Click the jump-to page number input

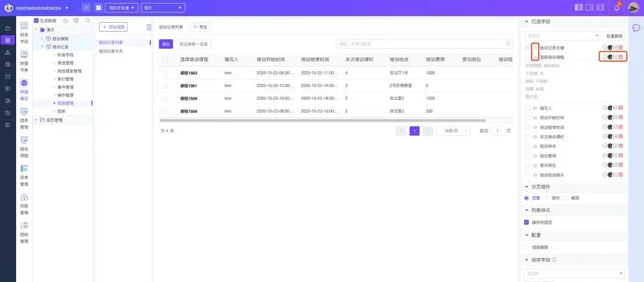498,131
